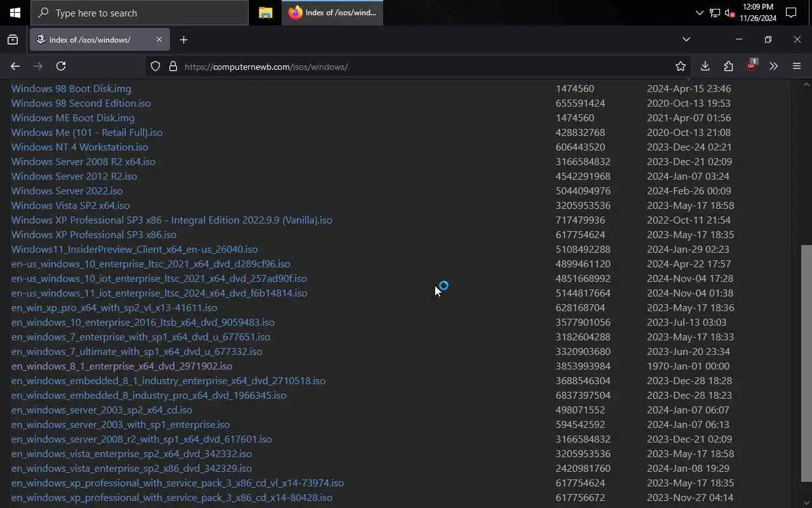Select date 1970-Jan-01 00:00 text

tap(688, 366)
